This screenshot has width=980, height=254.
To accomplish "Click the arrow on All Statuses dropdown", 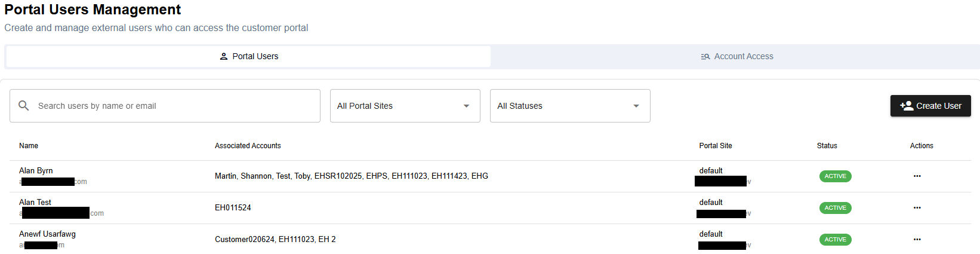I will click(x=636, y=106).
